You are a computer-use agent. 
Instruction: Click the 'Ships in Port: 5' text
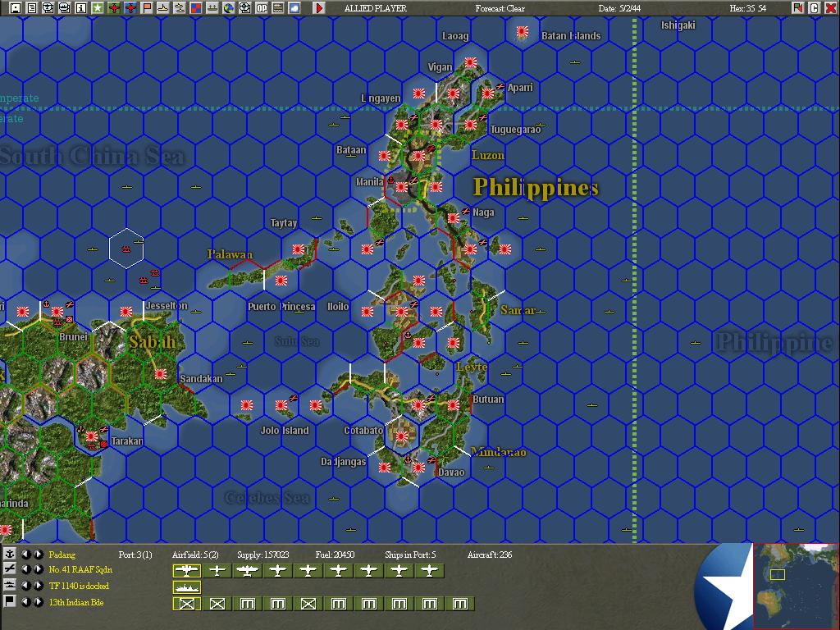410,555
